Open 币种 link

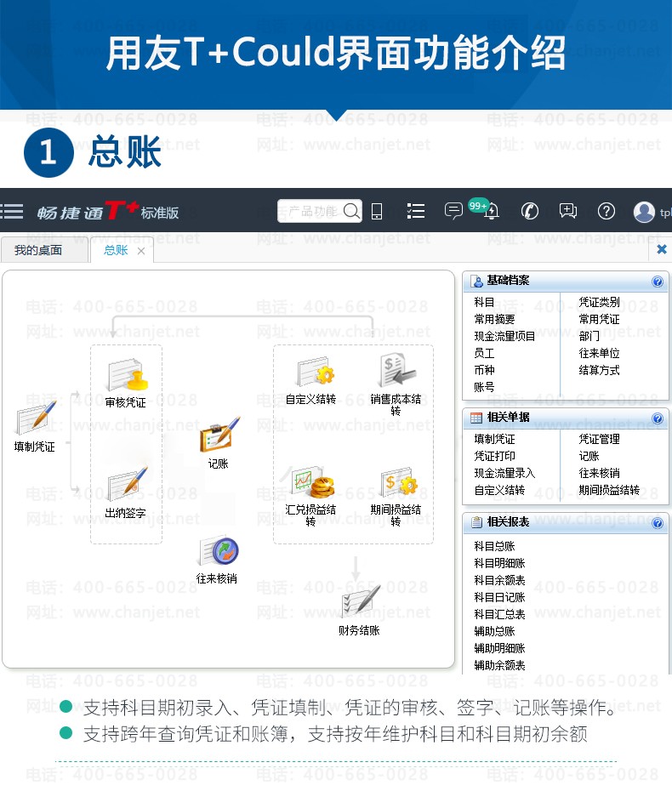pos(484,370)
